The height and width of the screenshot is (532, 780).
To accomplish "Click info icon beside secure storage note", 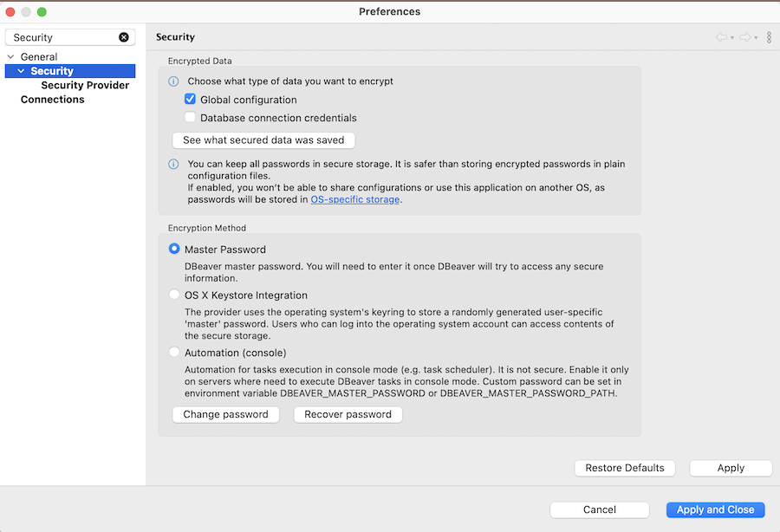I will point(173,164).
